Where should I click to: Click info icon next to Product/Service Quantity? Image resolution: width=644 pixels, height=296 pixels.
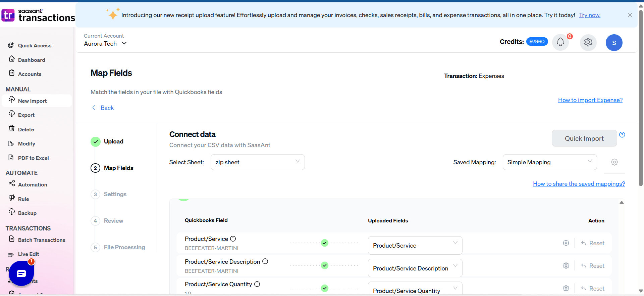coord(257,284)
